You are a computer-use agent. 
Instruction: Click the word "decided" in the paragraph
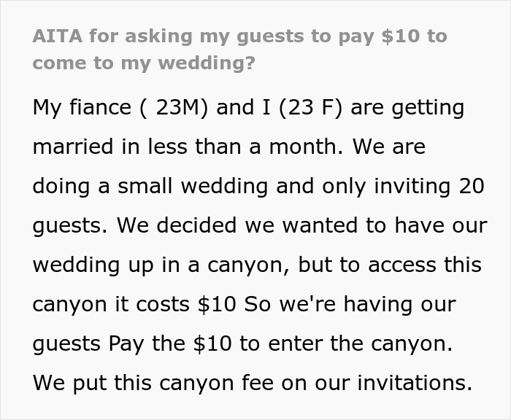pos(196,225)
